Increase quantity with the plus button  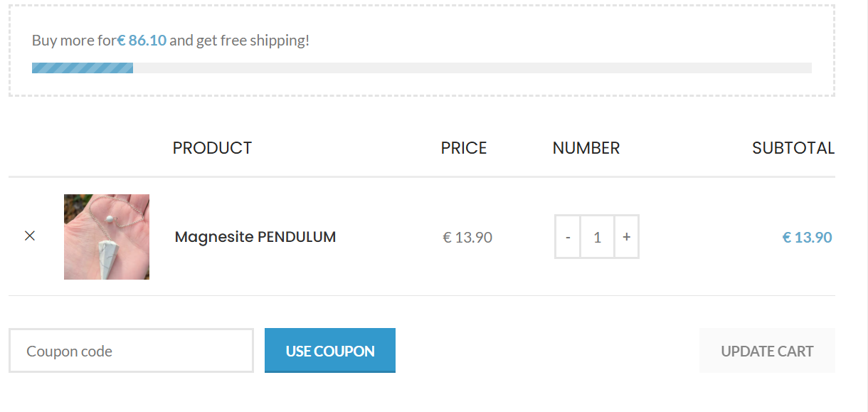626,237
